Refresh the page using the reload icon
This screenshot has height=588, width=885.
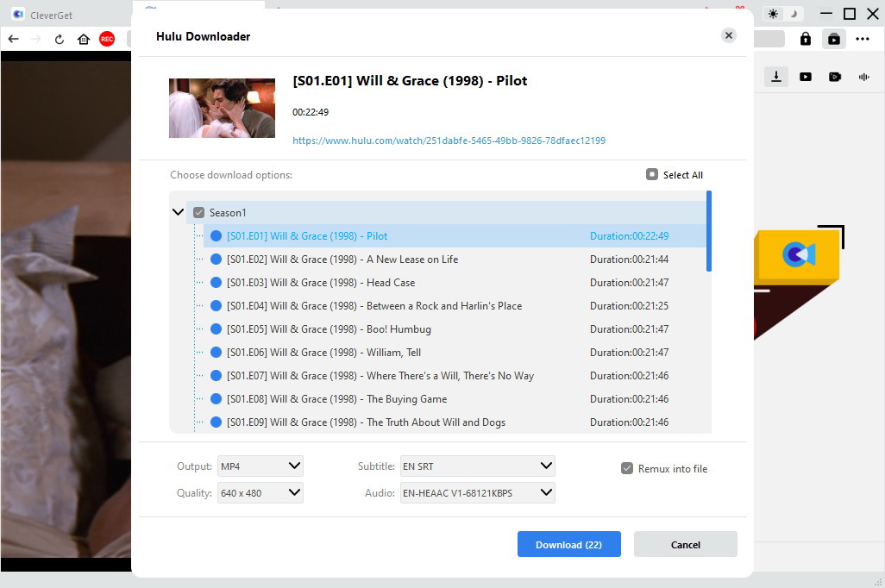[59, 39]
